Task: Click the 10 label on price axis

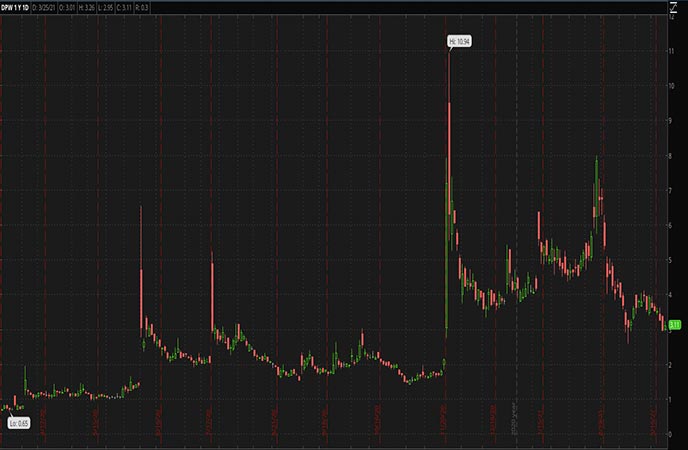Action: [x=671, y=86]
